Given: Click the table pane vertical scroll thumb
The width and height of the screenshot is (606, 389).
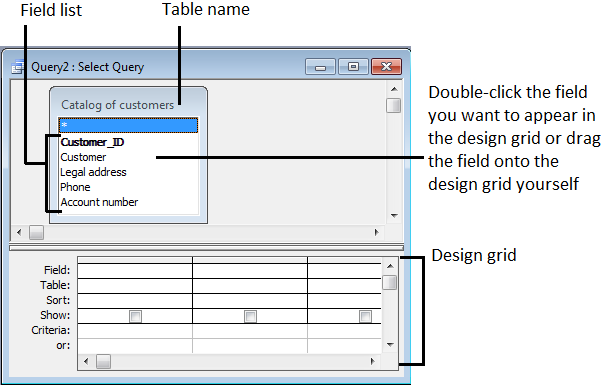Looking at the screenshot, I should [393, 105].
